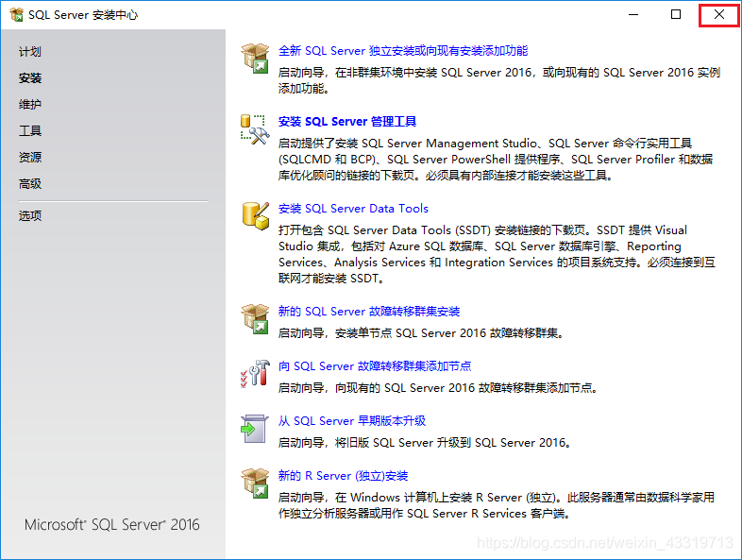Image resolution: width=742 pixels, height=560 pixels.
Task: Click the failover cluster installation box icon
Action: [x=255, y=318]
